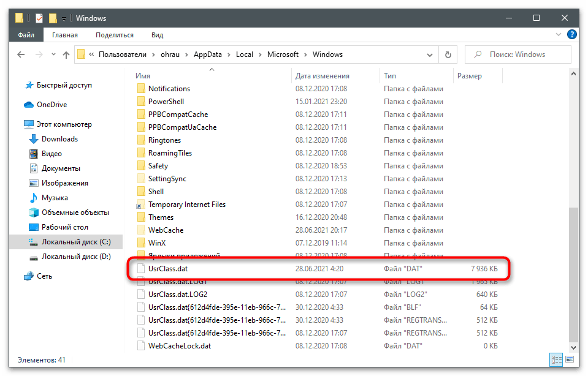Select the RoamingTiles folder name

[170, 153]
